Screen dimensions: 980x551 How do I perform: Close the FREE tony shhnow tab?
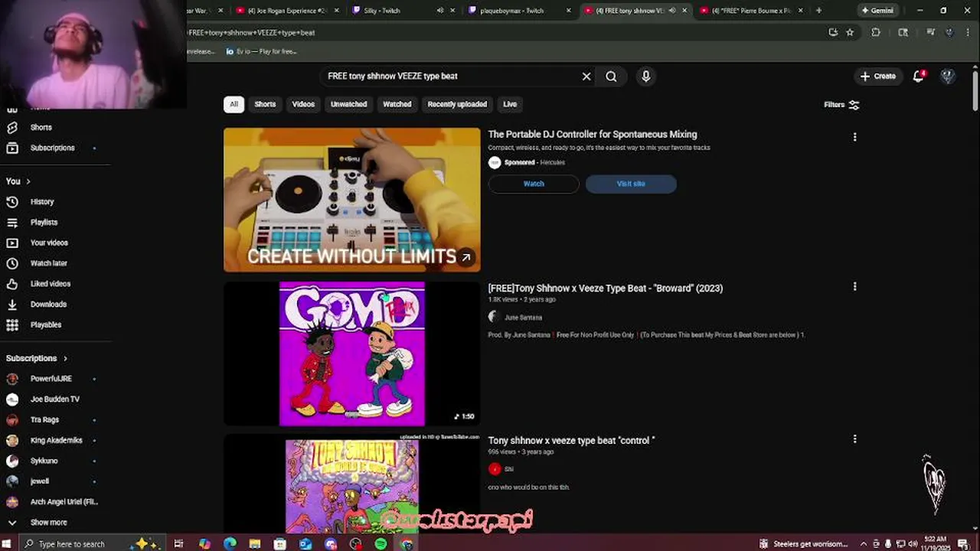pos(684,11)
